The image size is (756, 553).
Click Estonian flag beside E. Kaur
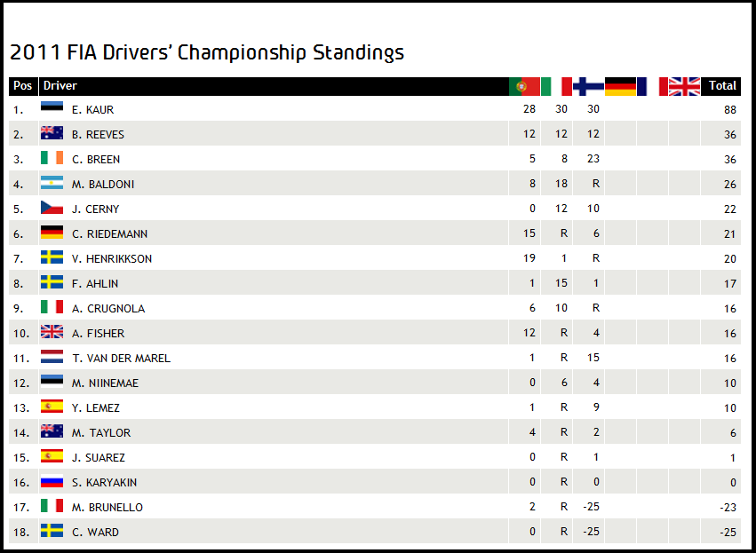(x=52, y=109)
